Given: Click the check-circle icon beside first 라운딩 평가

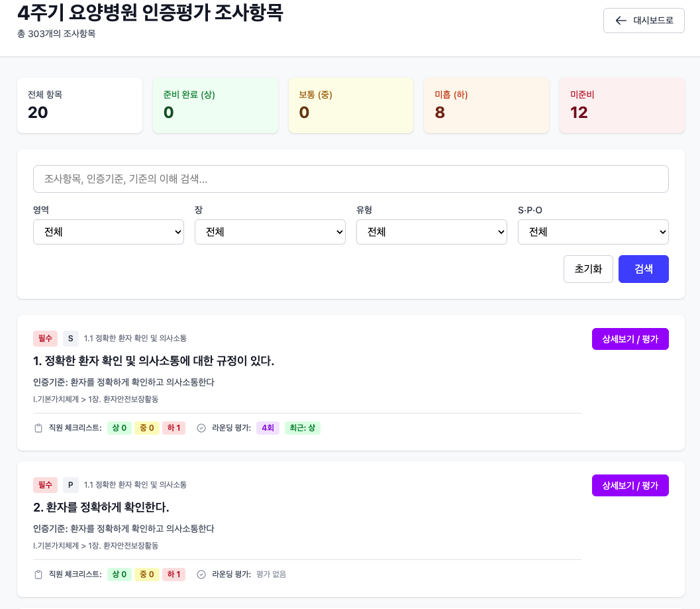Looking at the screenshot, I should tap(201, 428).
